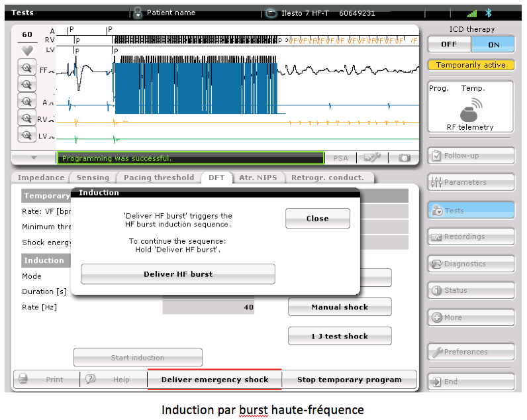Deliver emergency shock
Viewport: 527px width, 420px height.
coord(215,380)
